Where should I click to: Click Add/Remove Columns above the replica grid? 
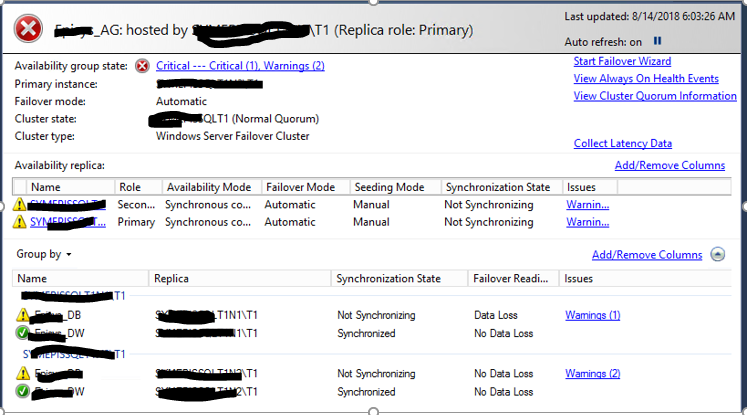(669, 165)
